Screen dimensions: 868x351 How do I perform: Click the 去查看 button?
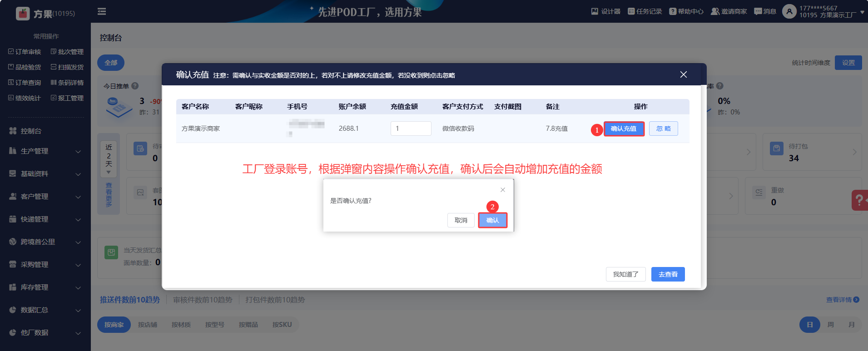(668, 274)
